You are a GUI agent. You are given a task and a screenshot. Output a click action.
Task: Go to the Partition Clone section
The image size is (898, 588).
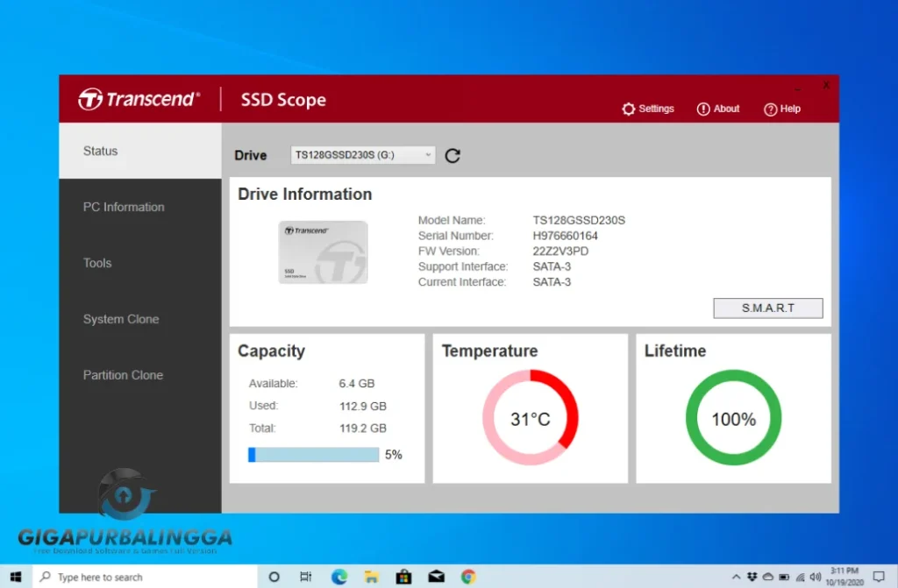[123, 375]
